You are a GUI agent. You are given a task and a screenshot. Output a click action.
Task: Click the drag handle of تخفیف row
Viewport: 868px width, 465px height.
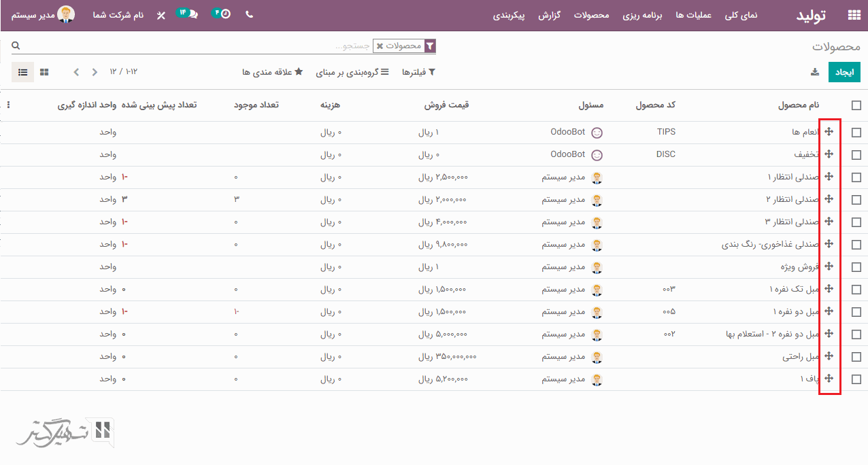829,154
